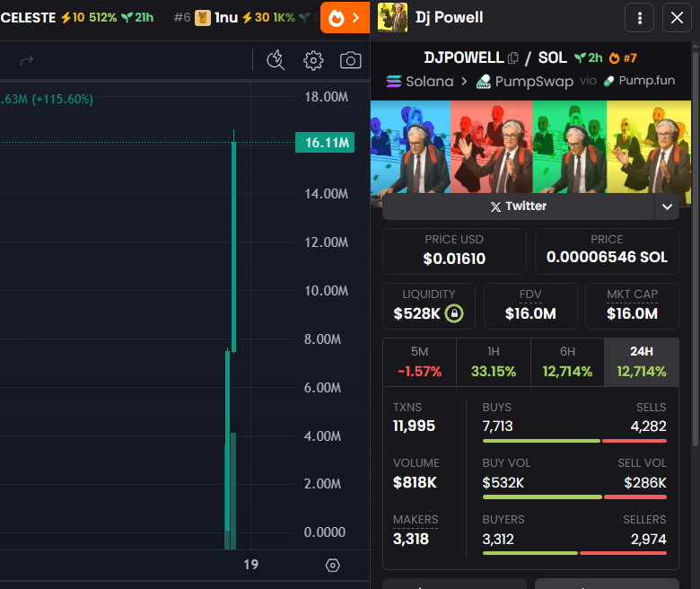Open the quick search chart icon
This screenshot has width=700, height=589.
pos(276,60)
